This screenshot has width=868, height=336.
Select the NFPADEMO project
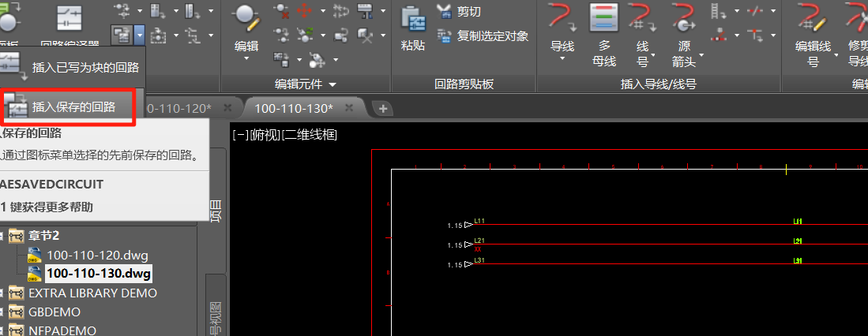pos(62,330)
